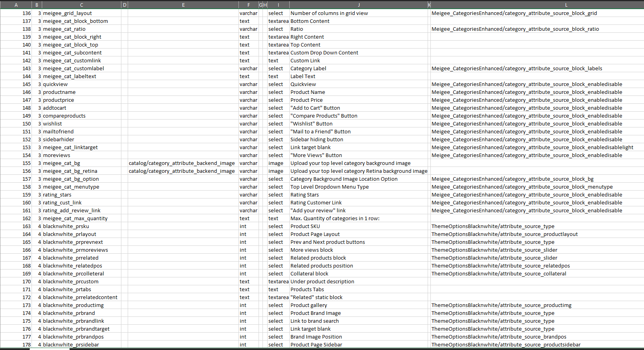This screenshot has height=350, width=644.
Task: Click cell 'Custom Drop Down Content'
Action: pos(359,52)
